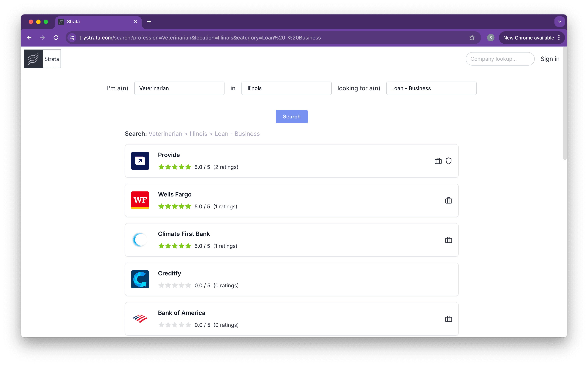Viewport: 588px width, 365px height.
Task: Open Chrome three-dot menu
Action: point(559,38)
